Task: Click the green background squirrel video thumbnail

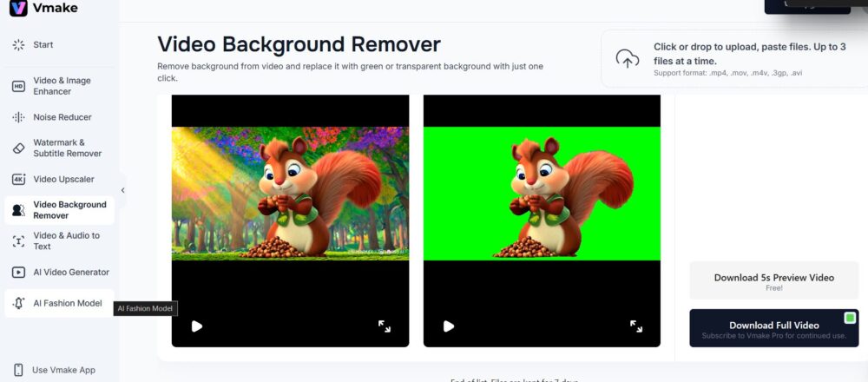Action: (542, 194)
